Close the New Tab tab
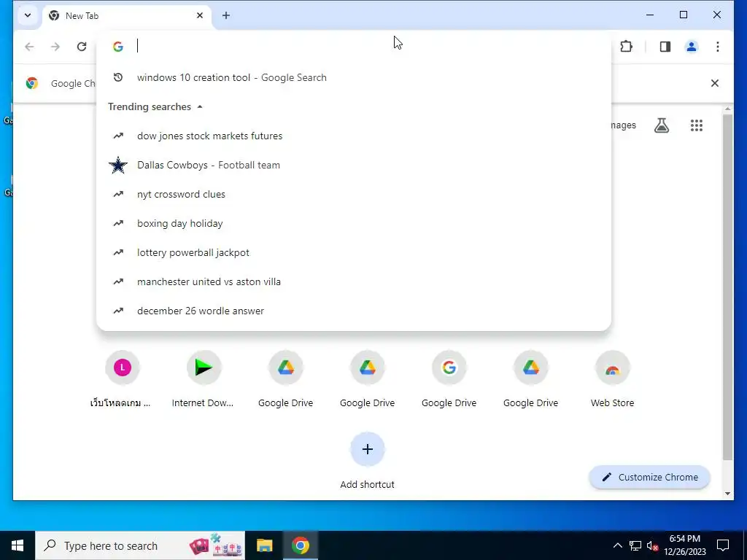Screen dimensions: 747x560 [200, 16]
